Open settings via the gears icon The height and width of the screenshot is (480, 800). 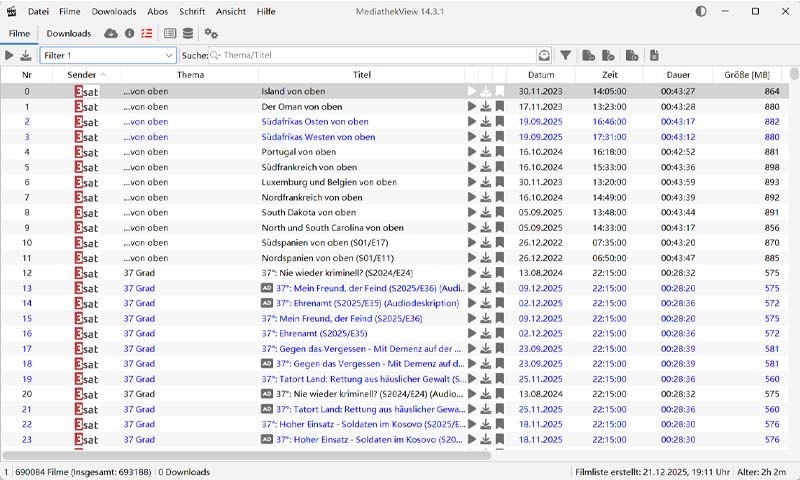click(211, 34)
